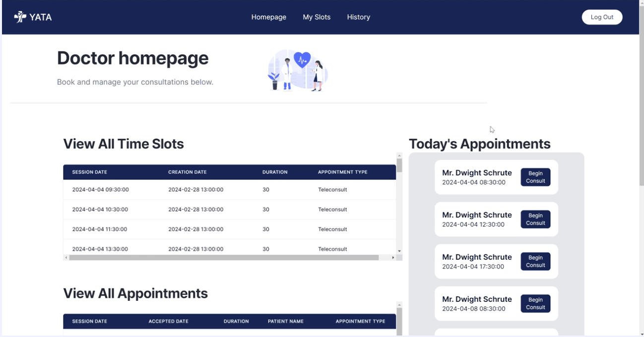Click creation date in the 11:30:00 slot row
This screenshot has height=337, width=644.
(196, 229)
